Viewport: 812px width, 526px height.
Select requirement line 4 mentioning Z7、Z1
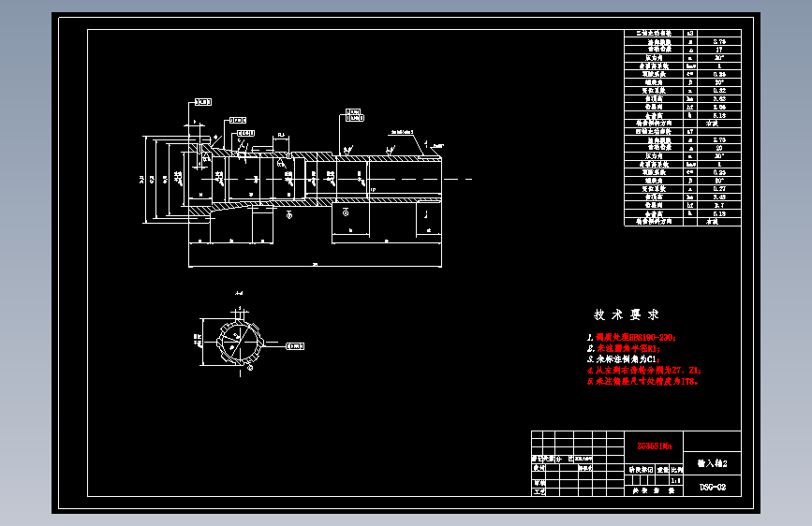644,371
